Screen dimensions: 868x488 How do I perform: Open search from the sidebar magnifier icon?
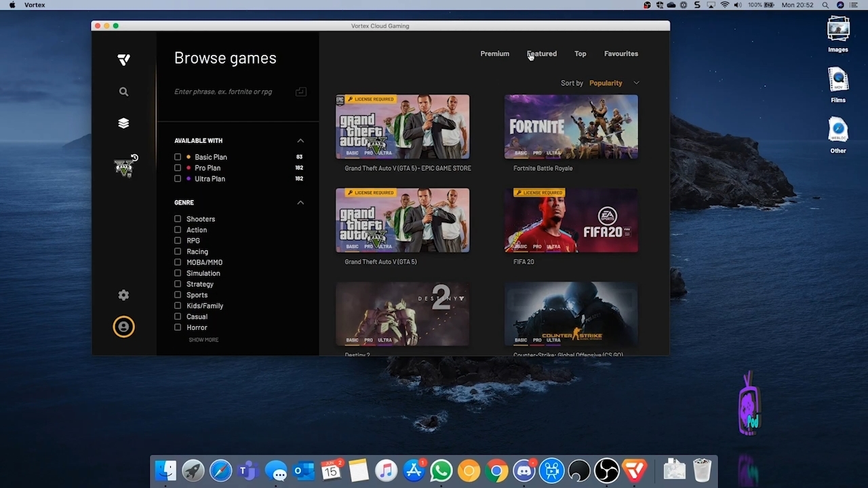point(123,91)
